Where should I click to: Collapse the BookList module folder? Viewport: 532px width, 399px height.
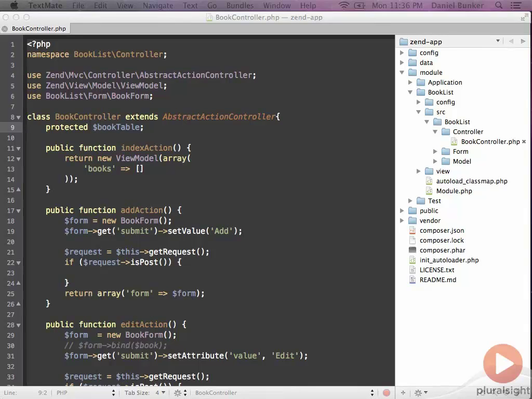pyautogui.click(x=410, y=92)
